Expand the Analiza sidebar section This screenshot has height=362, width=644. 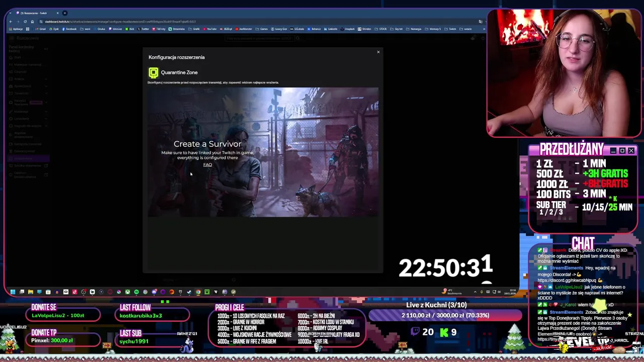[x=28, y=79]
